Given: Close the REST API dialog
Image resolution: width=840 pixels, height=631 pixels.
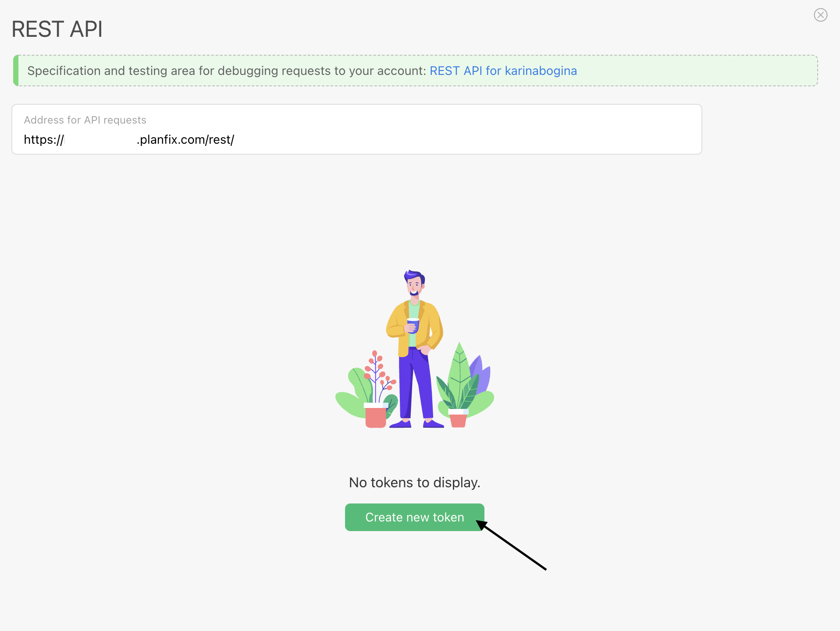Looking at the screenshot, I should [820, 15].
